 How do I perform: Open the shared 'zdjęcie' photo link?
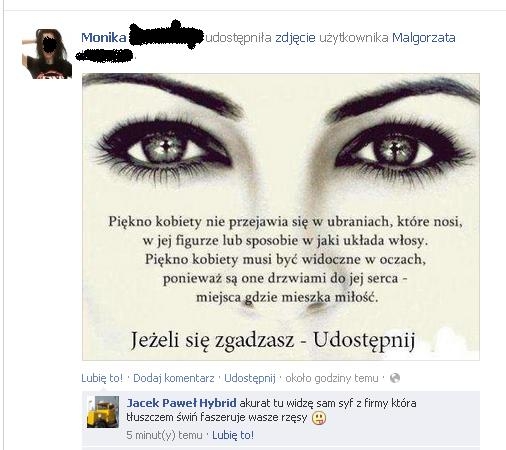[x=295, y=38]
